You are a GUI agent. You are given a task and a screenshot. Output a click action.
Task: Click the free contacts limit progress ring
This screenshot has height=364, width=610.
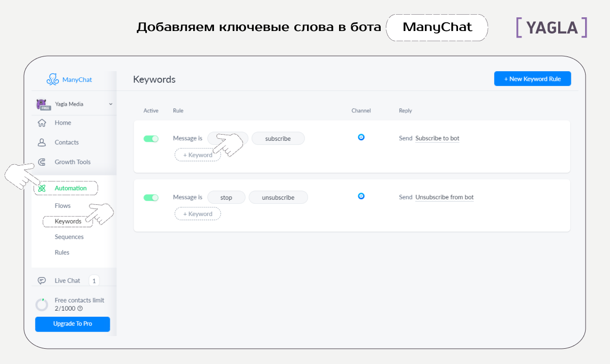pos(42,305)
